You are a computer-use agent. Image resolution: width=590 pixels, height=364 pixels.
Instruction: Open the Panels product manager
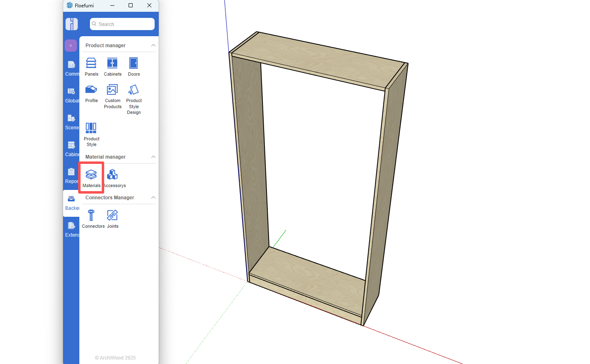pos(91,67)
